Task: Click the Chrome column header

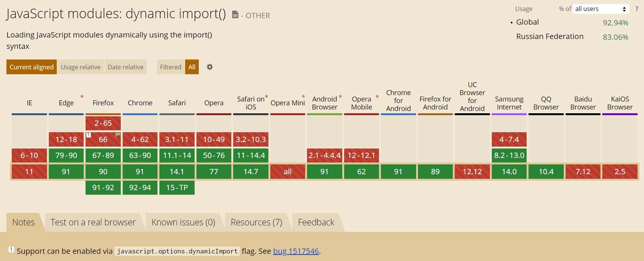Action: [140, 103]
